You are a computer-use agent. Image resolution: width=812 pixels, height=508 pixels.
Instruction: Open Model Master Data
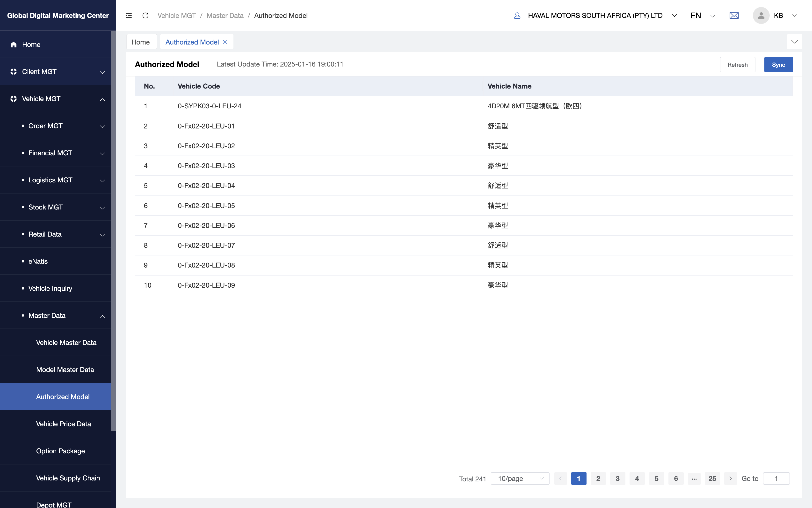tap(55, 370)
